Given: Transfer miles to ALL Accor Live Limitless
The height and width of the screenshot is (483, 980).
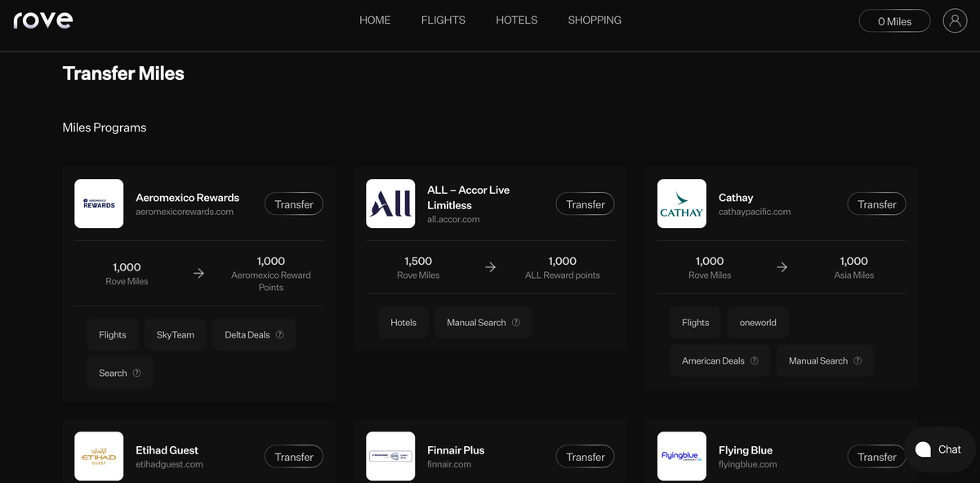Looking at the screenshot, I should tap(586, 204).
